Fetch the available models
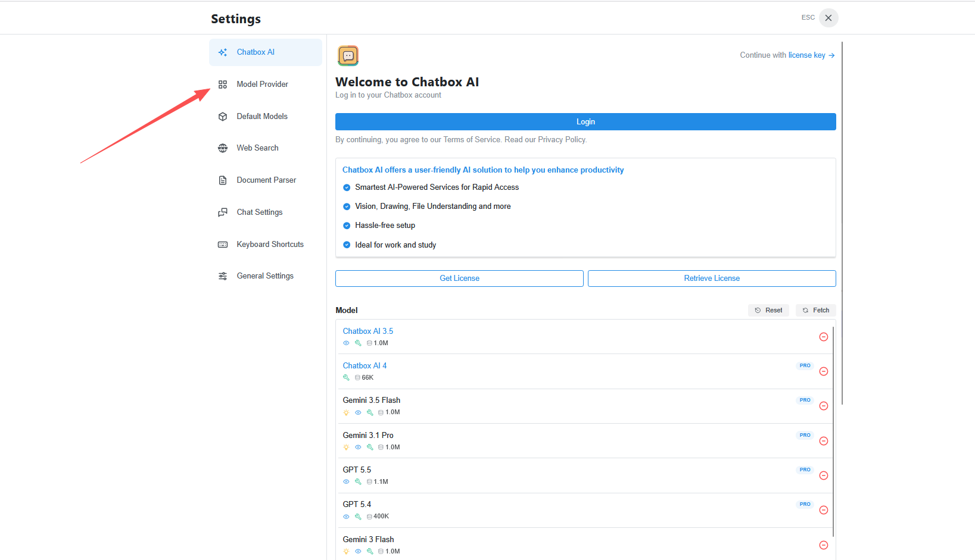This screenshot has width=975, height=560. (816, 310)
